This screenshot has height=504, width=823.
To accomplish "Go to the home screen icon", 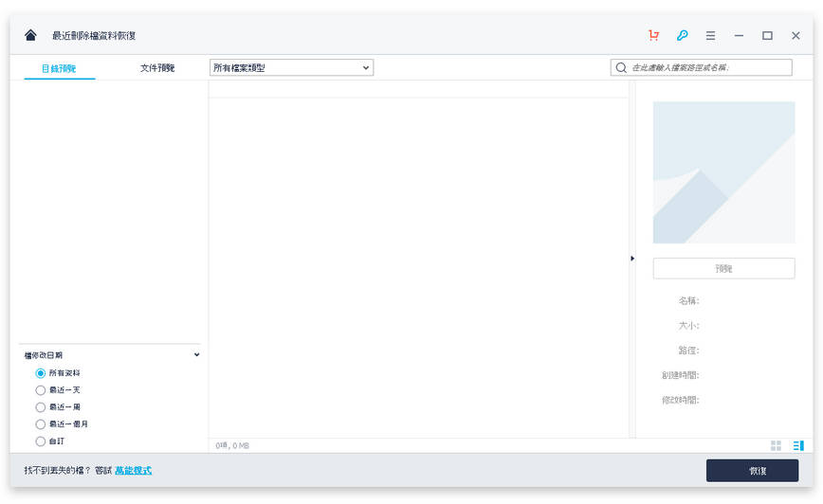I will (30, 35).
